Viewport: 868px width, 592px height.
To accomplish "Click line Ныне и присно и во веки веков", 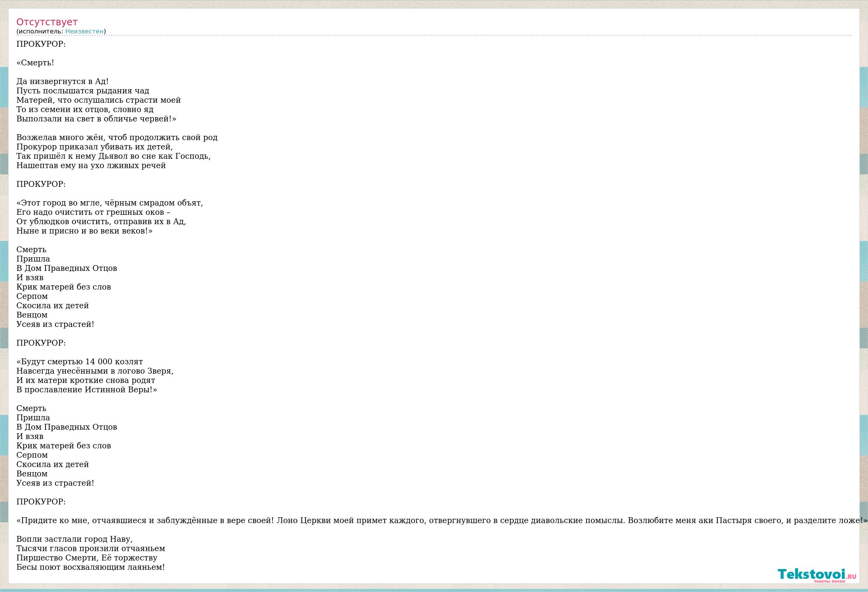I will [84, 231].
